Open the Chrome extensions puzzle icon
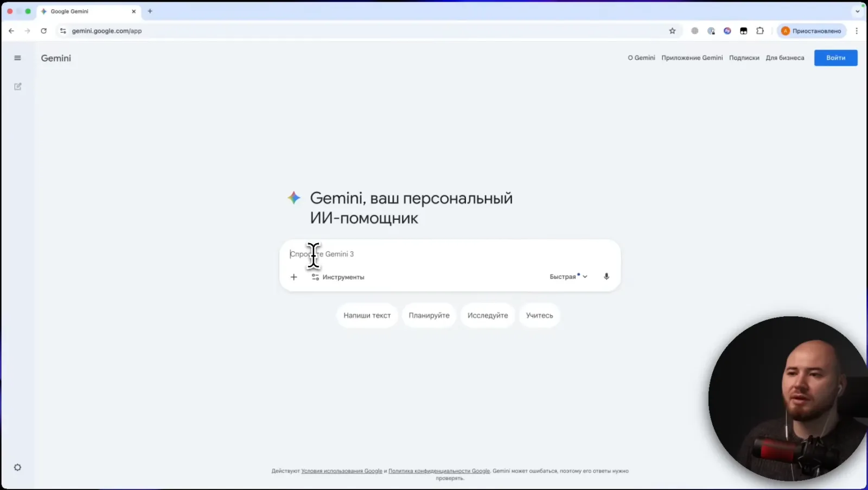The width and height of the screenshot is (868, 490). click(760, 31)
